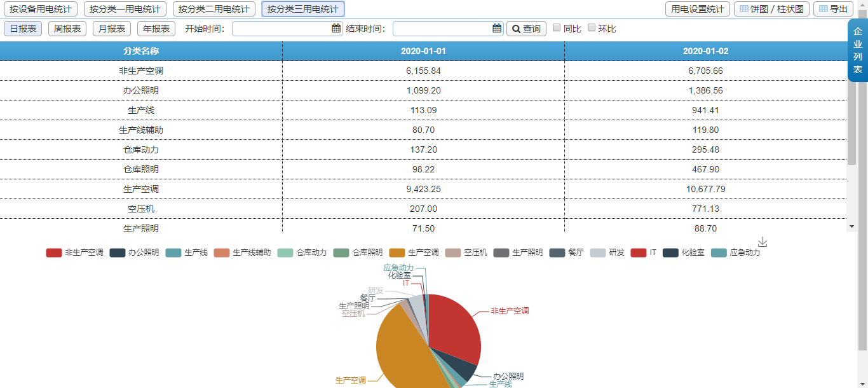Click value 10,677.79 cell
The height and width of the screenshot is (388, 868).
click(x=705, y=189)
